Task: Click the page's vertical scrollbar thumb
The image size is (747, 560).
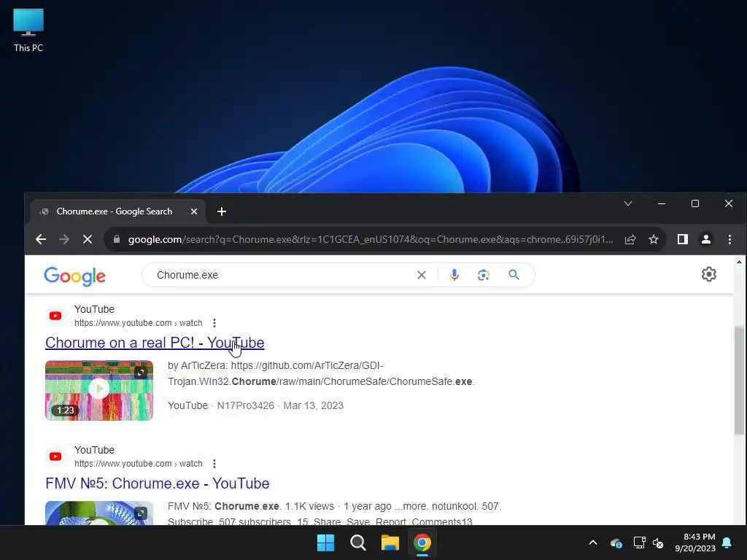Action: click(739, 380)
